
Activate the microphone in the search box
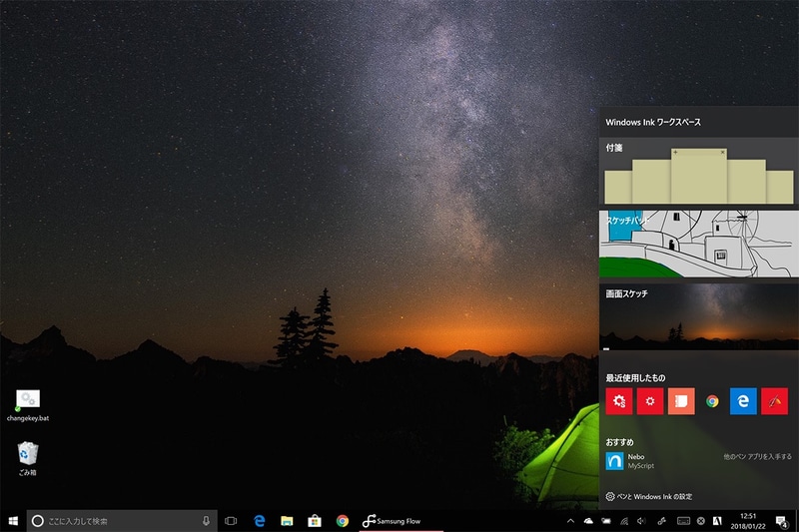tap(206, 521)
